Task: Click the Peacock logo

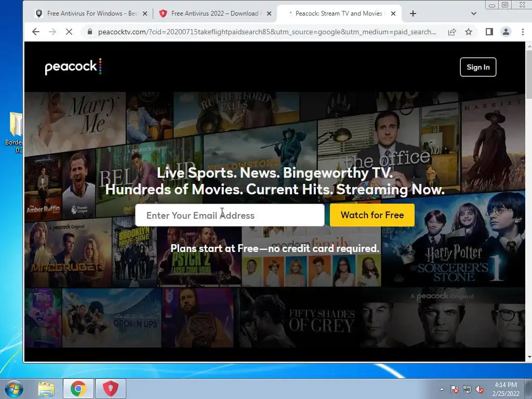Action: coord(73,66)
